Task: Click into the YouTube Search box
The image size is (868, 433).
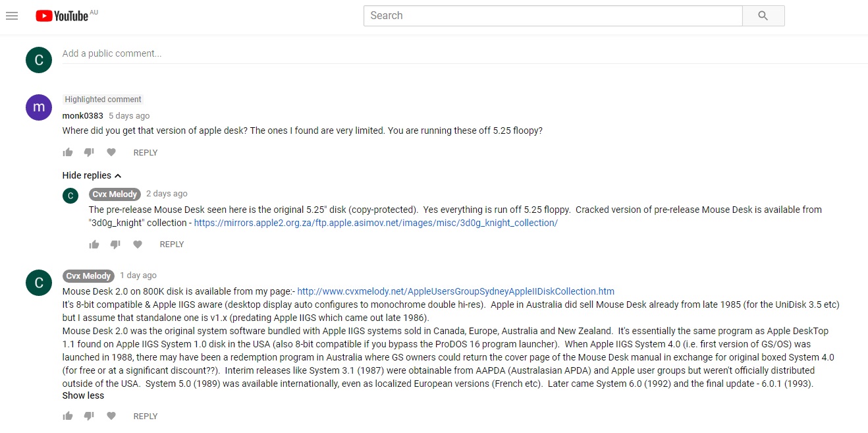Action: [553, 16]
